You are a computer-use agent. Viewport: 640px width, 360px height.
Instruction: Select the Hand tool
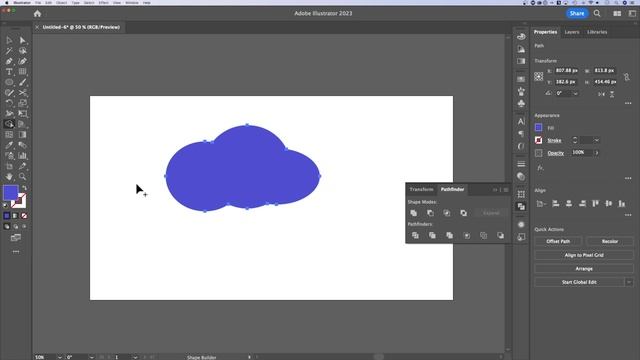[9, 177]
